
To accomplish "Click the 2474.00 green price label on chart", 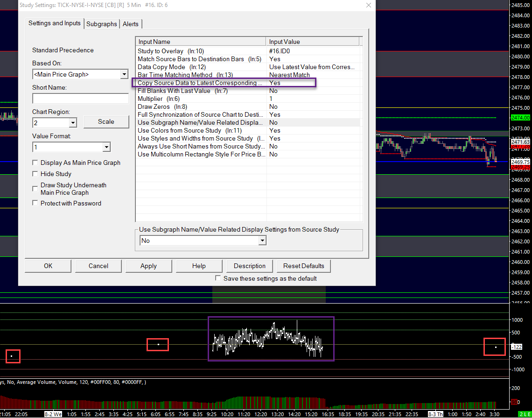I will coord(520,118).
